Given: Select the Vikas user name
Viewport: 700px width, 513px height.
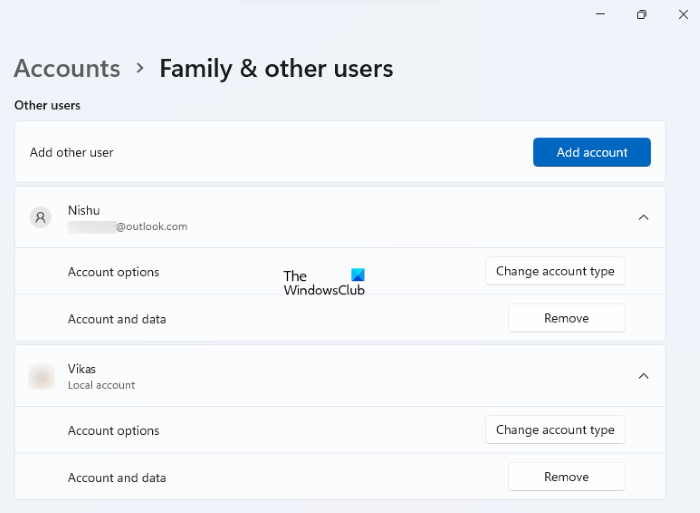Looking at the screenshot, I should pyautogui.click(x=82, y=369).
